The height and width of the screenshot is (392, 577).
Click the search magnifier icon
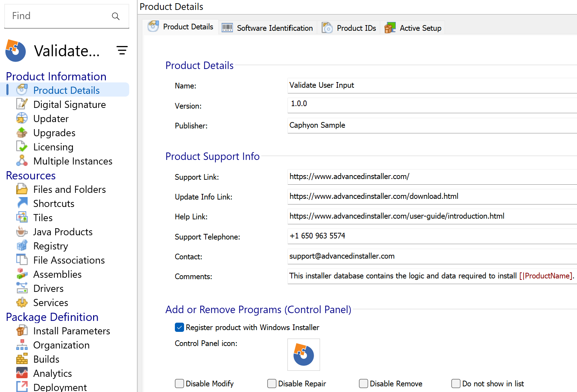[115, 16]
